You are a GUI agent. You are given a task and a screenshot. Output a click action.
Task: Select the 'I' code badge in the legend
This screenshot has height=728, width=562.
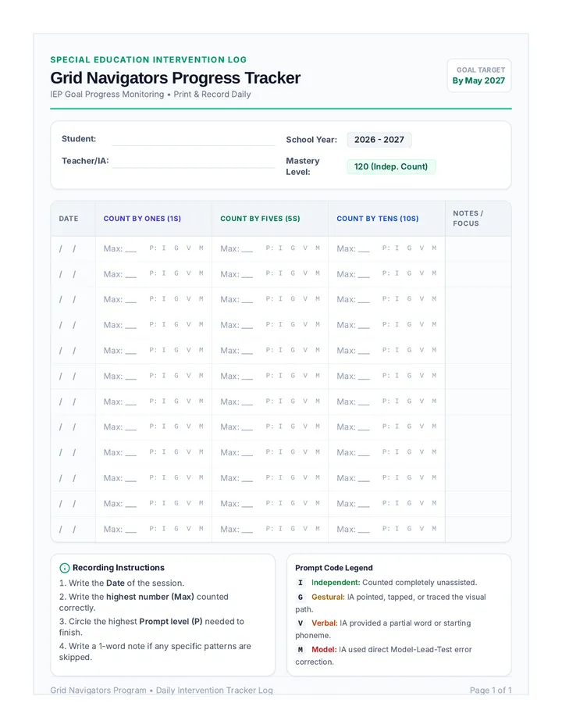pos(301,583)
